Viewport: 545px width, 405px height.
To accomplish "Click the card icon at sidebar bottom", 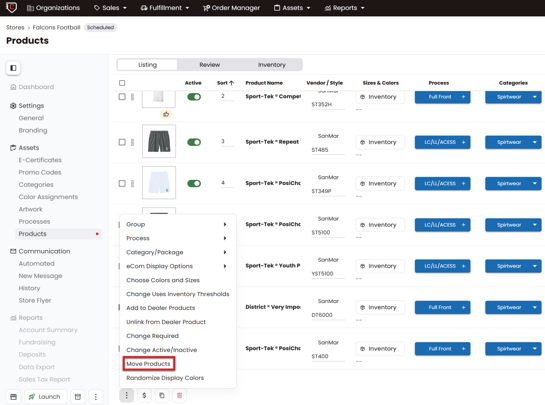I will click(x=14, y=397).
